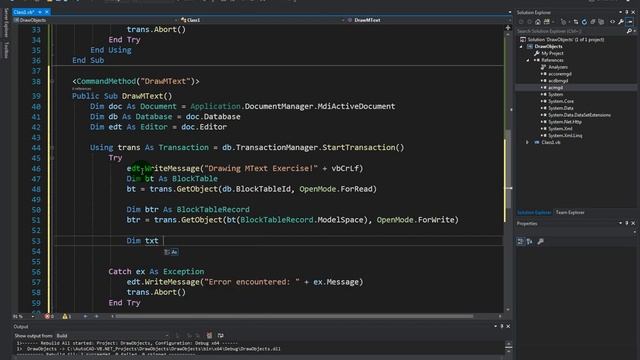The width and height of the screenshot is (640, 360).
Task: Switch to the Team Explorer tab
Action: [x=570, y=212]
